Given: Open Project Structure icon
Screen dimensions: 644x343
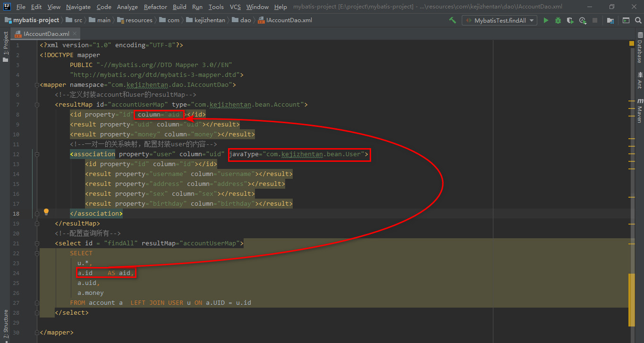Looking at the screenshot, I should 610,20.
